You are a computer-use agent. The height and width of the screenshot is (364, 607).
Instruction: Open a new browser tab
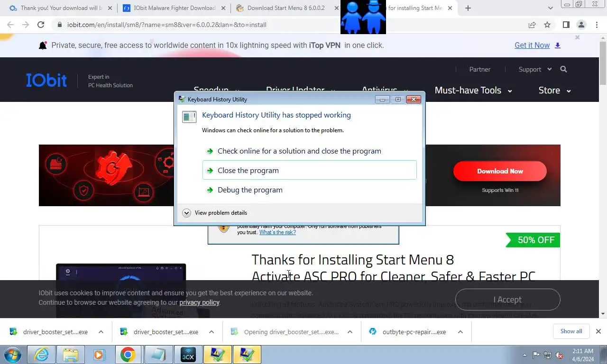pyautogui.click(x=468, y=8)
